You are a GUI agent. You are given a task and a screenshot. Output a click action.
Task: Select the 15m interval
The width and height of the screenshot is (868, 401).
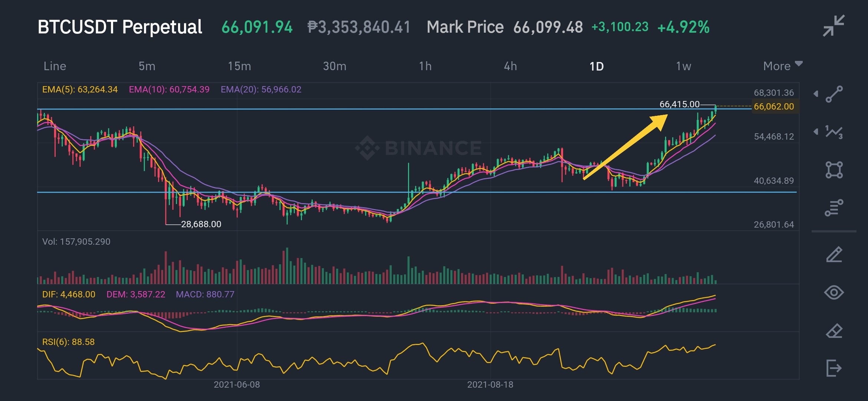click(239, 66)
